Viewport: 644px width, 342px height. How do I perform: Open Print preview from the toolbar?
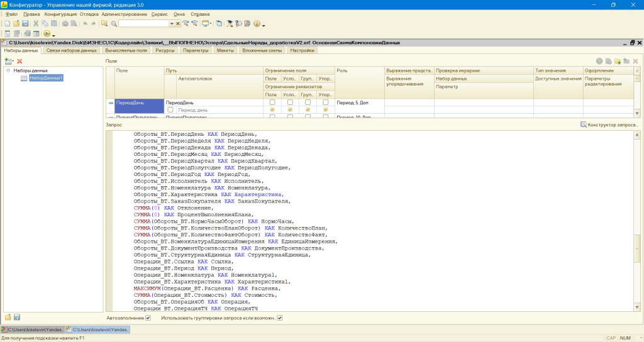click(x=74, y=24)
